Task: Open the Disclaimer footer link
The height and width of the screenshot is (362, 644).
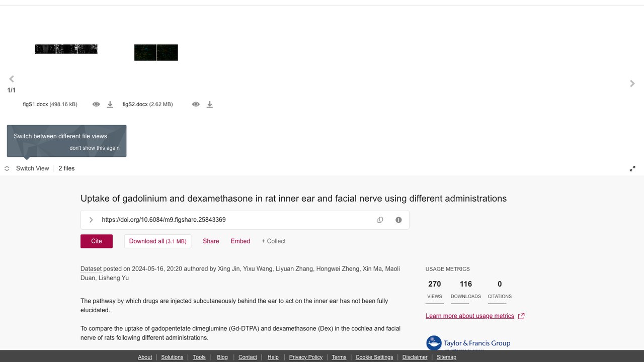Action: [x=415, y=357]
